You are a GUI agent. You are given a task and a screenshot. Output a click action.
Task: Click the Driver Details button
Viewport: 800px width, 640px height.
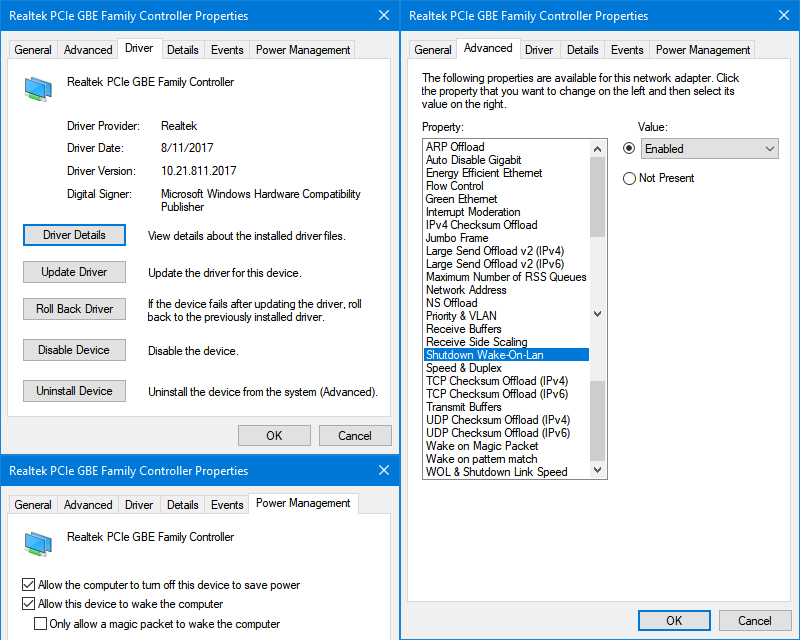74,235
